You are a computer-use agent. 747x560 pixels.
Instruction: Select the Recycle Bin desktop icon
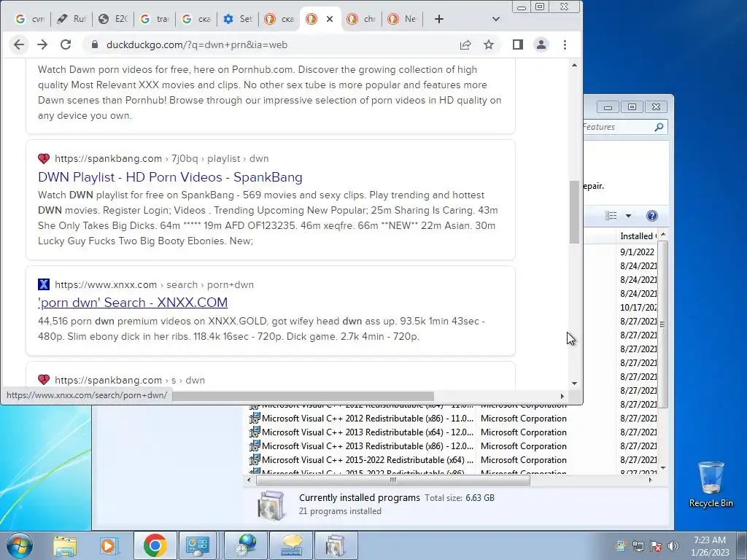pos(711,485)
